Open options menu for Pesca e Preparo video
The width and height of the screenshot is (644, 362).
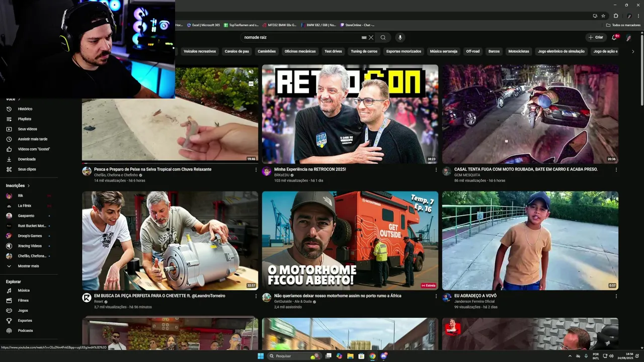point(256,169)
